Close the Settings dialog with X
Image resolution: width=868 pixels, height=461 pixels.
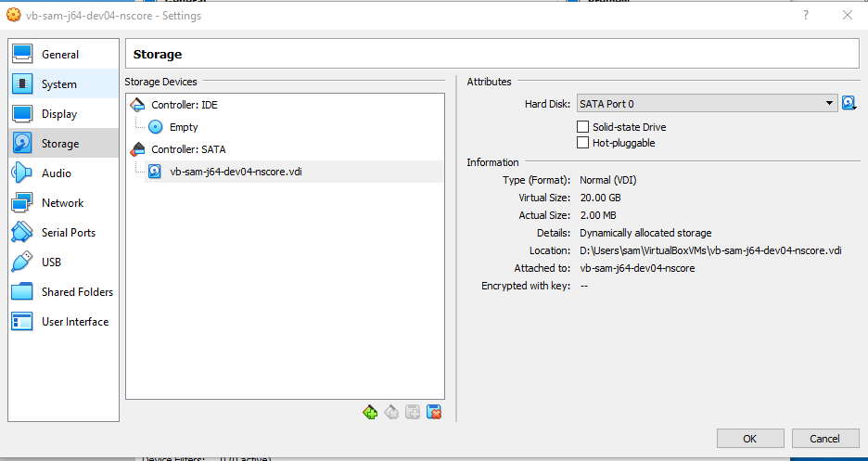(x=848, y=16)
